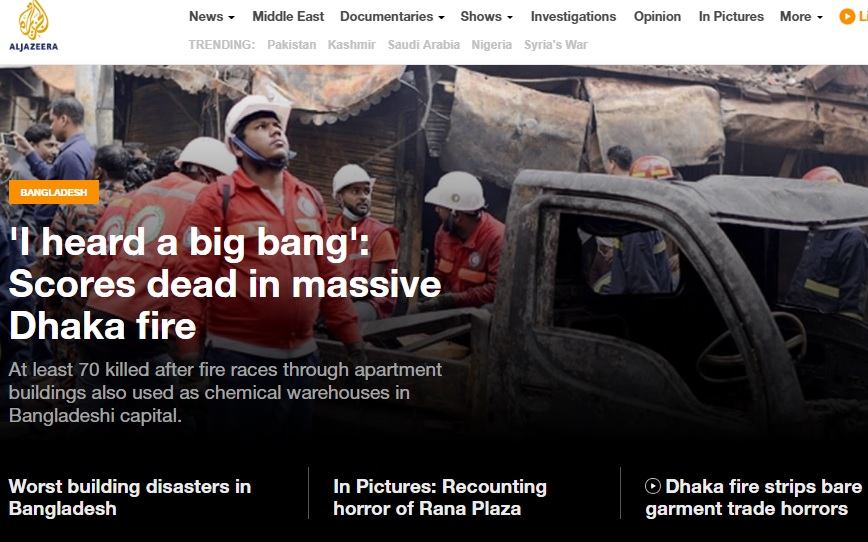Open the Kashmir trending topic

tap(352, 45)
